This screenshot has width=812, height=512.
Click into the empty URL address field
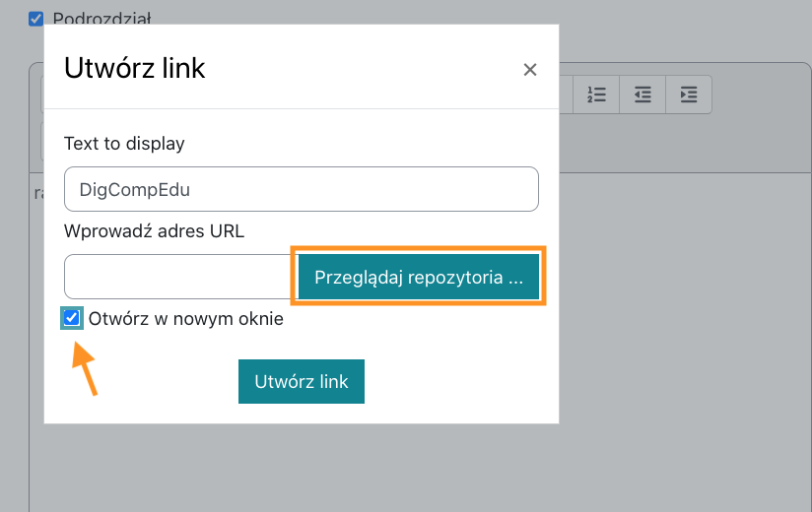(x=178, y=277)
